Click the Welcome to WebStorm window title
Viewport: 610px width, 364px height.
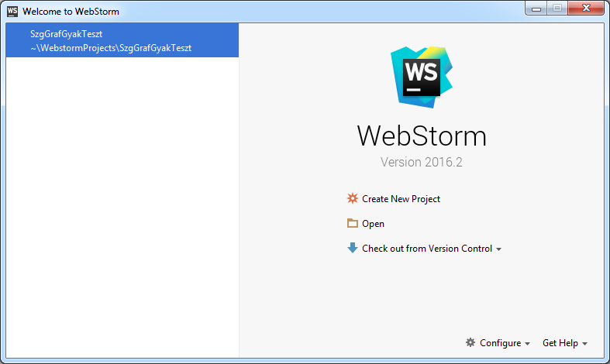[71, 12]
